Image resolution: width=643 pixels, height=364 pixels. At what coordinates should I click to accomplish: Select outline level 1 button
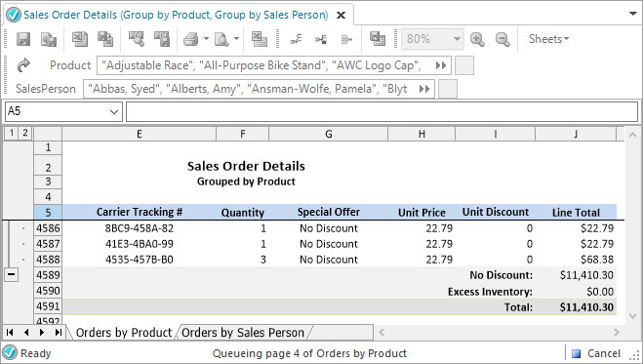tap(12, 133)
